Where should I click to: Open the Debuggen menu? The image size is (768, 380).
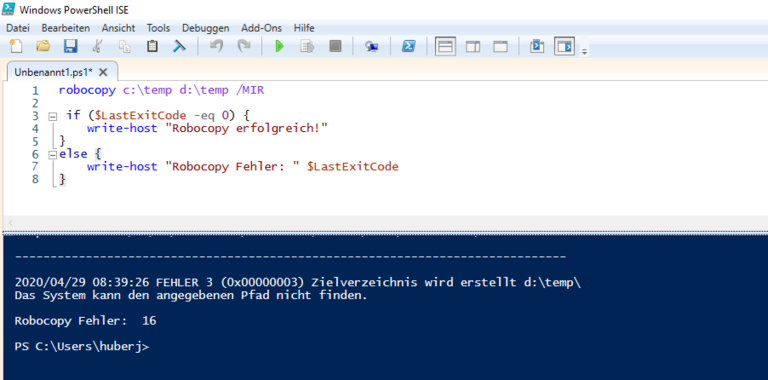[x=206, y=28]
